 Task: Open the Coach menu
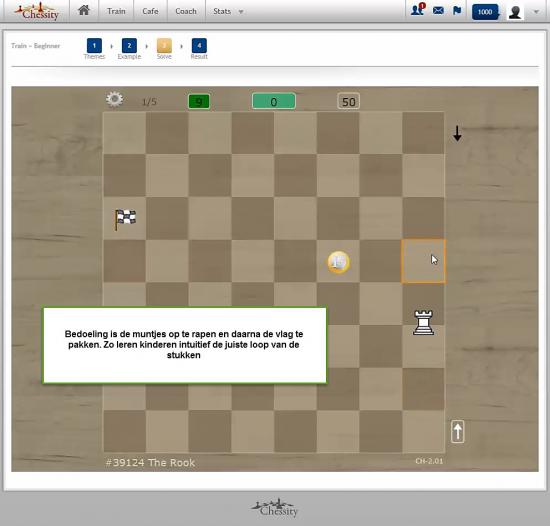tap(186, 11)
